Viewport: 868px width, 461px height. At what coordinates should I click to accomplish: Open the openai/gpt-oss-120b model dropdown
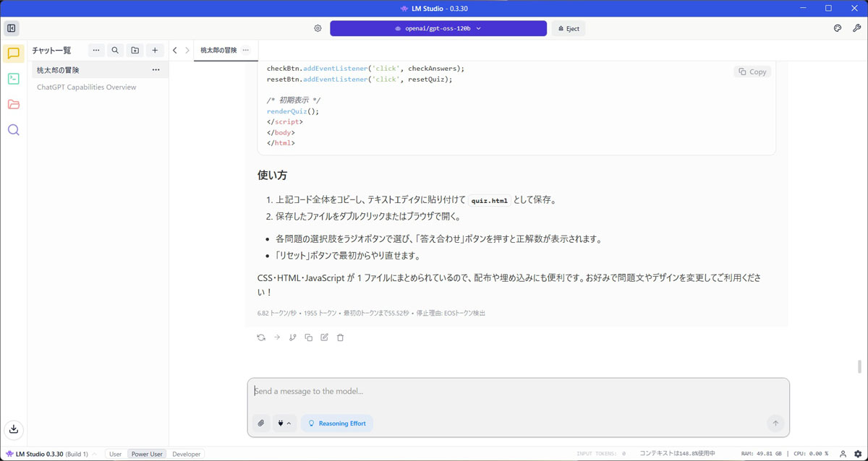tap(438, 28)
